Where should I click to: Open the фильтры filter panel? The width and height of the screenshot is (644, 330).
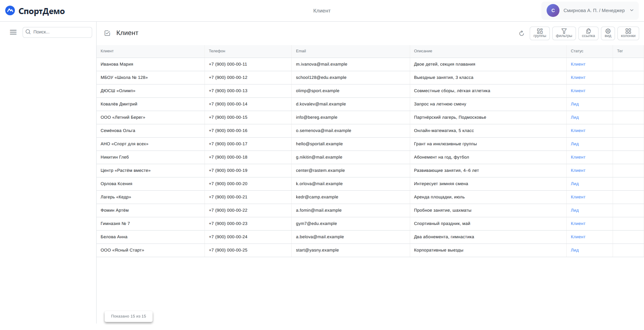[x=564, y=33]
